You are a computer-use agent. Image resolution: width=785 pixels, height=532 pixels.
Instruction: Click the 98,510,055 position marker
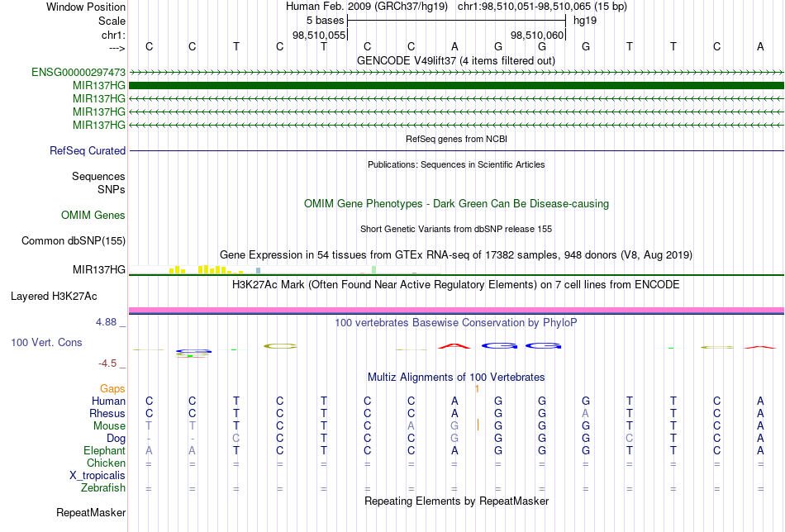tap(319, 35)
